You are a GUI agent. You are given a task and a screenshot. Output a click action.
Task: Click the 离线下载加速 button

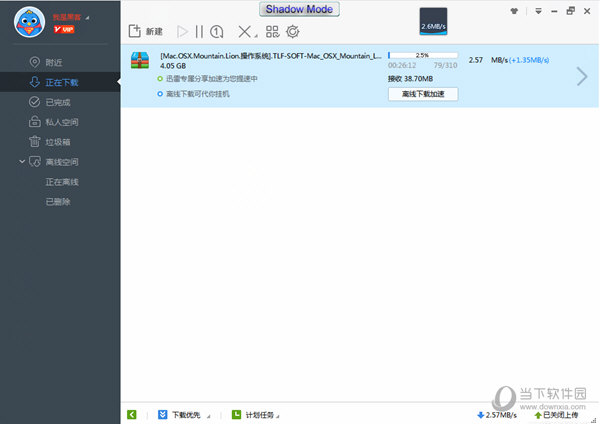click(423, 94)
